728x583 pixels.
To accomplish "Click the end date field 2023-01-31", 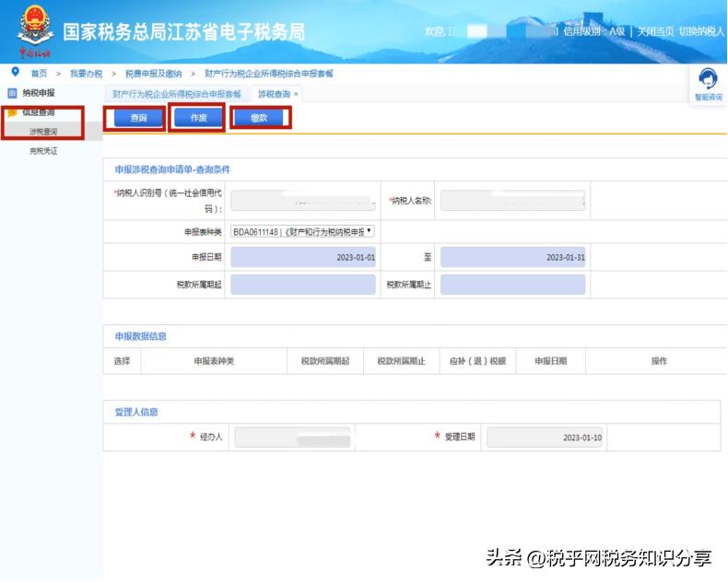I will coord(512,257).
